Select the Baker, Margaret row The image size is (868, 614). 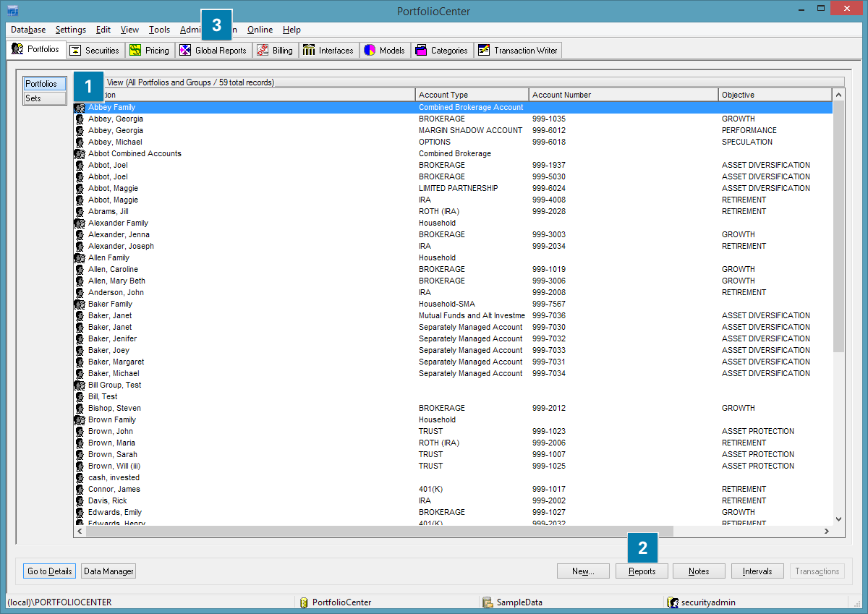453,362
